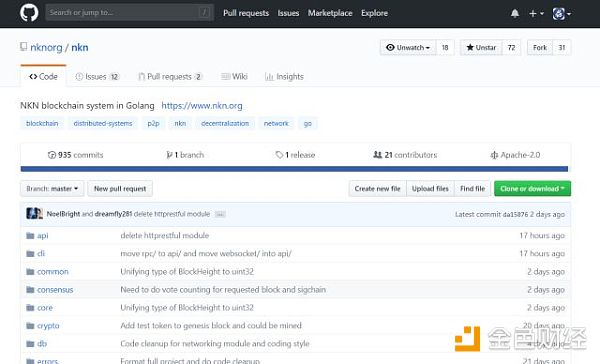
Task: Switch to the Insights tab
Action: (284, 77)
